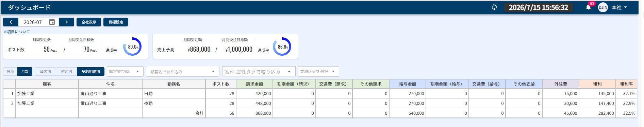This screenshot has width=644, height=127.
Task: Switch to the 月次 view
Action: pos(25,72)
